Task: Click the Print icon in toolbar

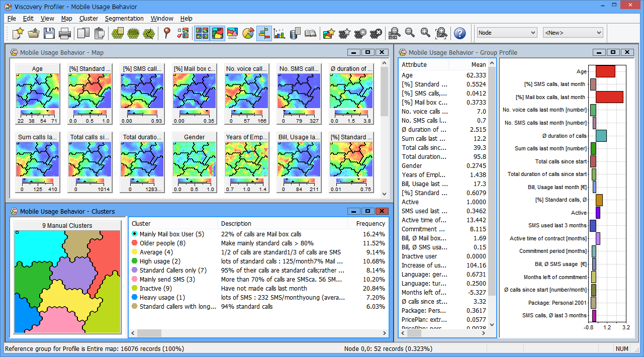Action: [64, 33]
